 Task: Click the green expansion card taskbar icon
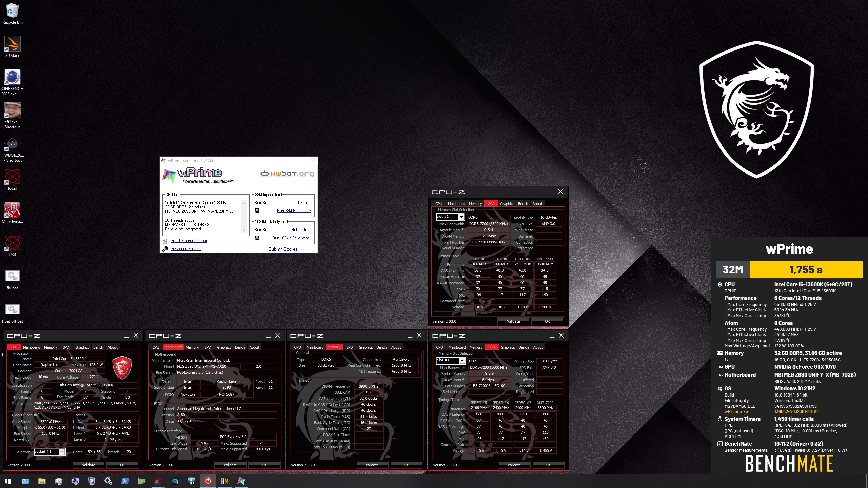(141, 481)
